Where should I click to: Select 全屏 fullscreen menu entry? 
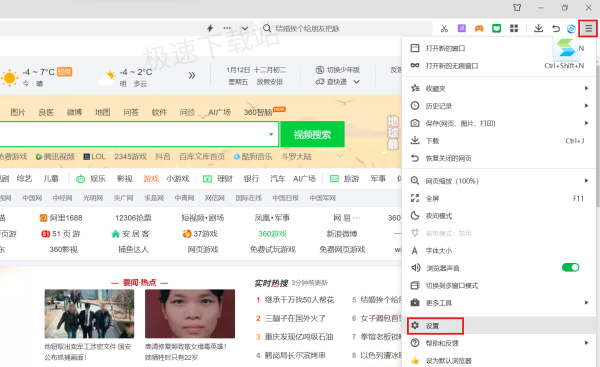click(x=499, y=198)
